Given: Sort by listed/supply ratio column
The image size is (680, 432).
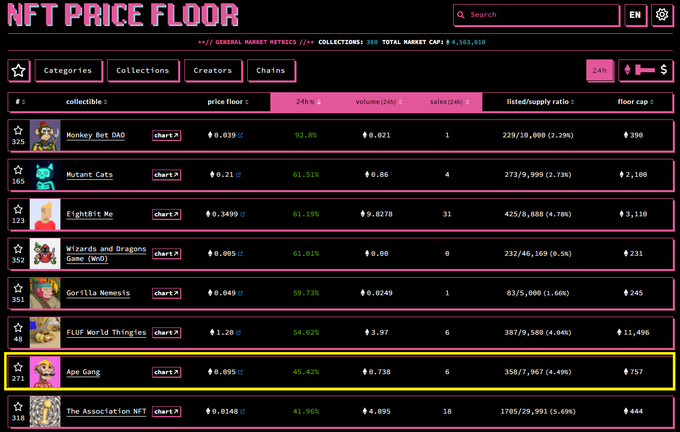Looking at the screenshot, I should click(540, 102).
